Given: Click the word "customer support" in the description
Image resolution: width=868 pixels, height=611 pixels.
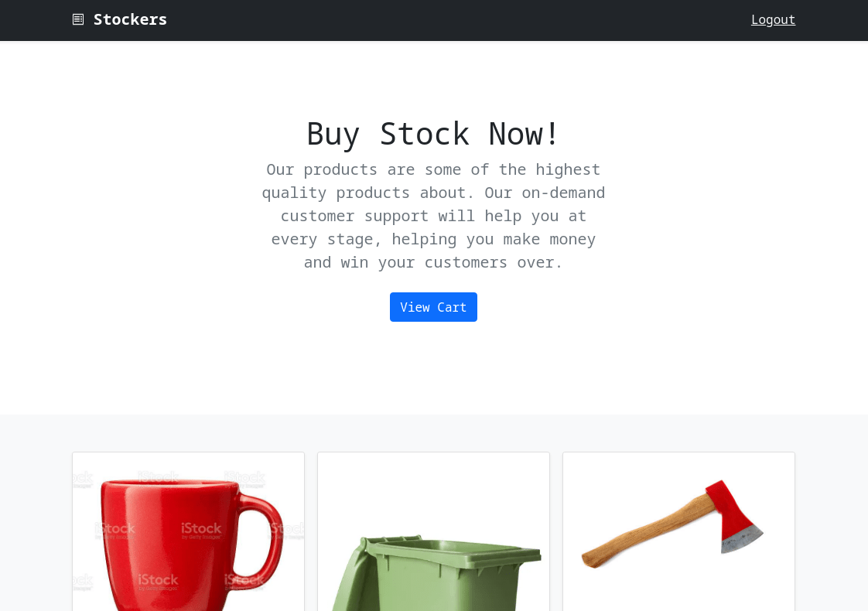Looking at the screenshot, I should coord(354,216).
